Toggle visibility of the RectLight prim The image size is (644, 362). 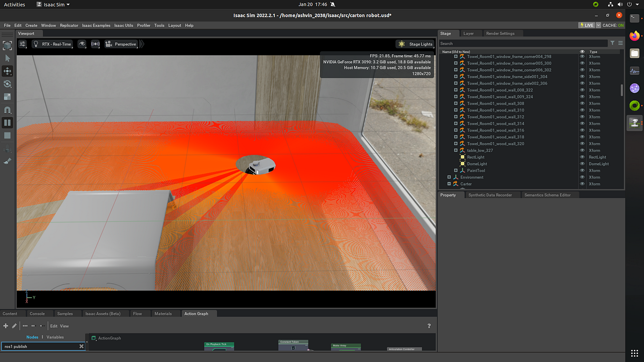click(x=581, y=157)
